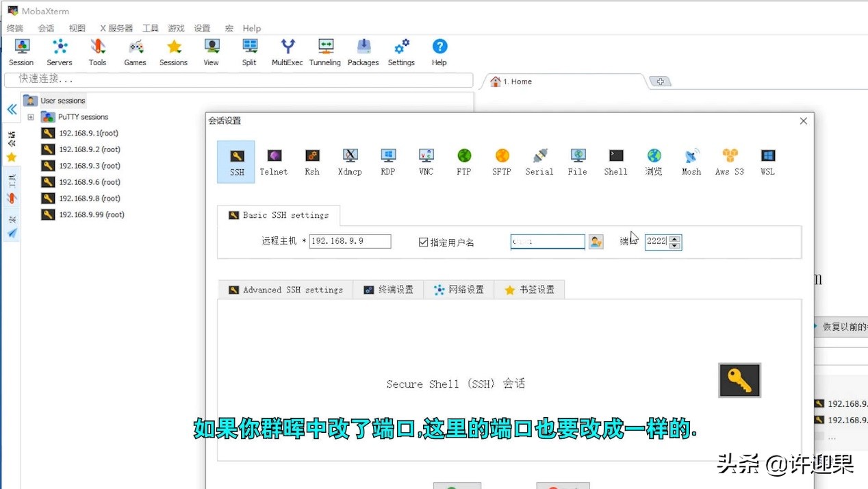This screenshot has height=489, width=868.
Task: Choose the SFTP connection type
Action: tap(501, 162)
